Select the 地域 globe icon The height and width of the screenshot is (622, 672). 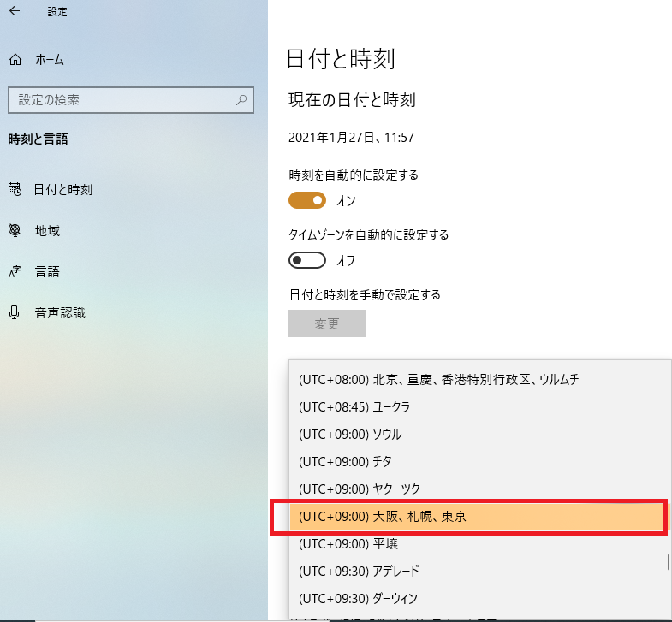(15, 230)
